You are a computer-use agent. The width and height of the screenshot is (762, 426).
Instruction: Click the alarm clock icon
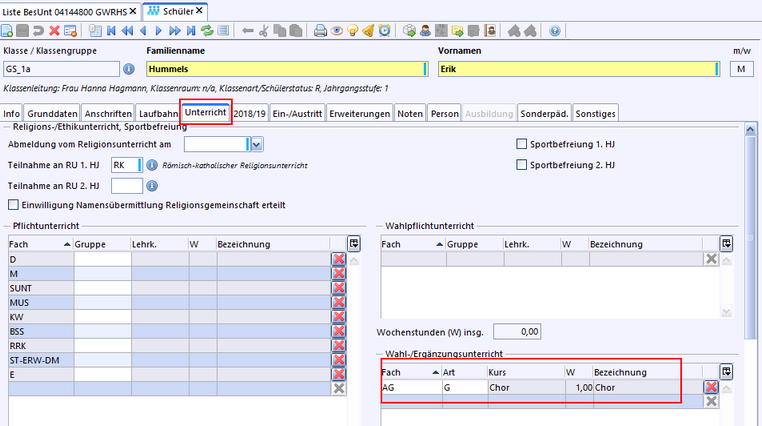click(x=384, y=31)
